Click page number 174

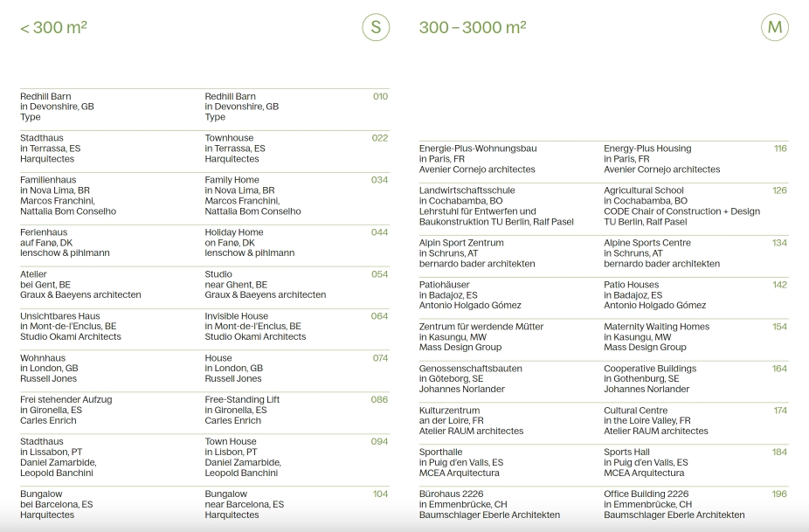pos(780,411)
